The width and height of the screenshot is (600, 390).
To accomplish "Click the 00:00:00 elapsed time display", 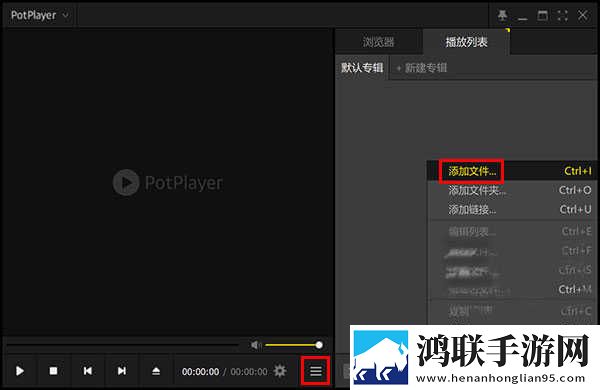I will (201, 372).
